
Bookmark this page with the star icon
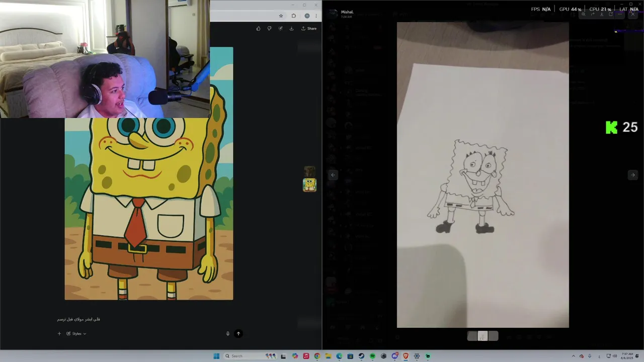tap(281, 16)
